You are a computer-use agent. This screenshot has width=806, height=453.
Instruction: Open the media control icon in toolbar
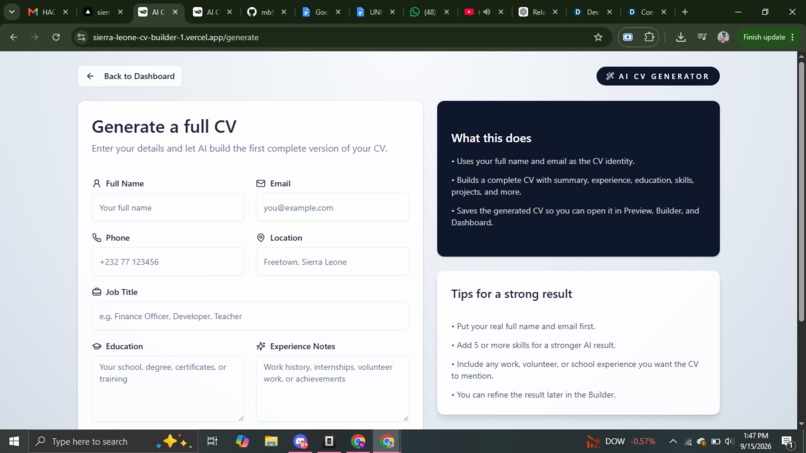point(702,37)
